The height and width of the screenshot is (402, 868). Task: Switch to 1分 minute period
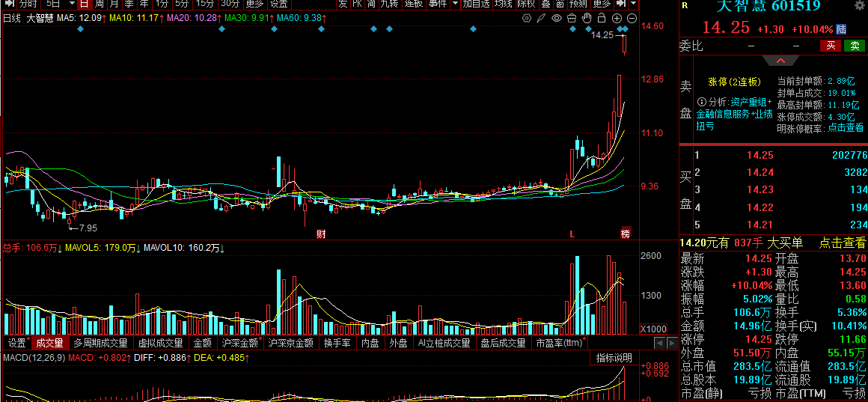coord(161,3)
